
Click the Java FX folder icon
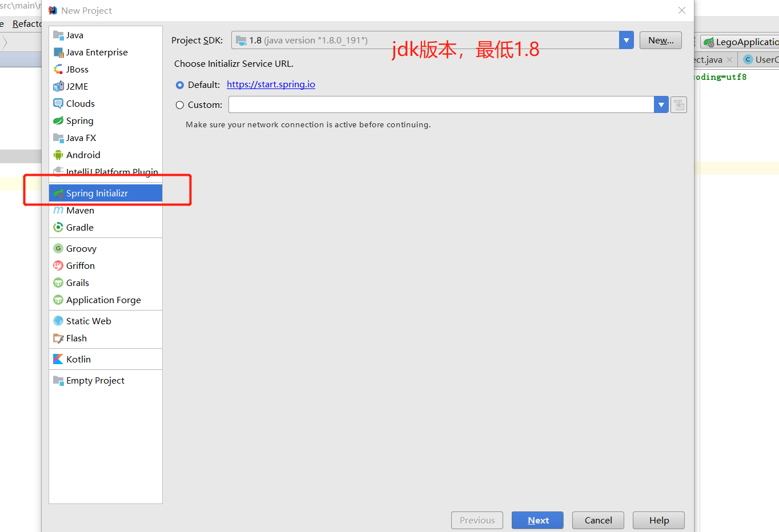[x=58, y=138]
